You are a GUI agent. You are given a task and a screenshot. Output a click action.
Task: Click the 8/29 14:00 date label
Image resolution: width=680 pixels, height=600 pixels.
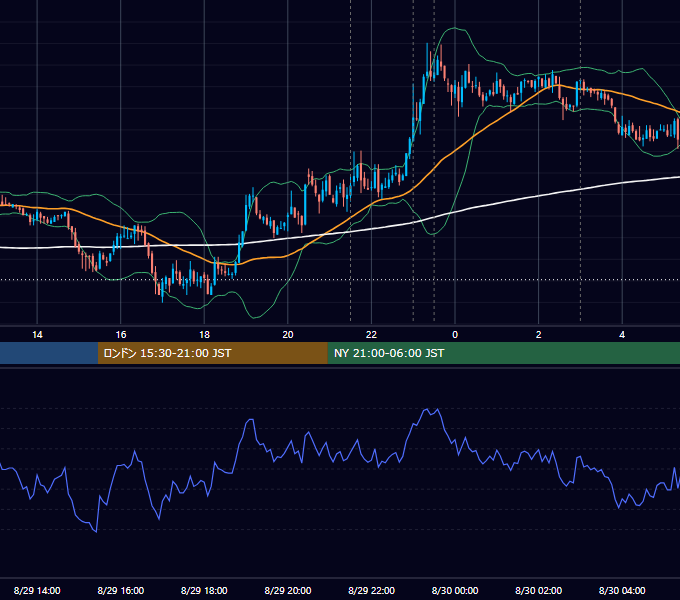pyautogui.click(x=37, y=590)
